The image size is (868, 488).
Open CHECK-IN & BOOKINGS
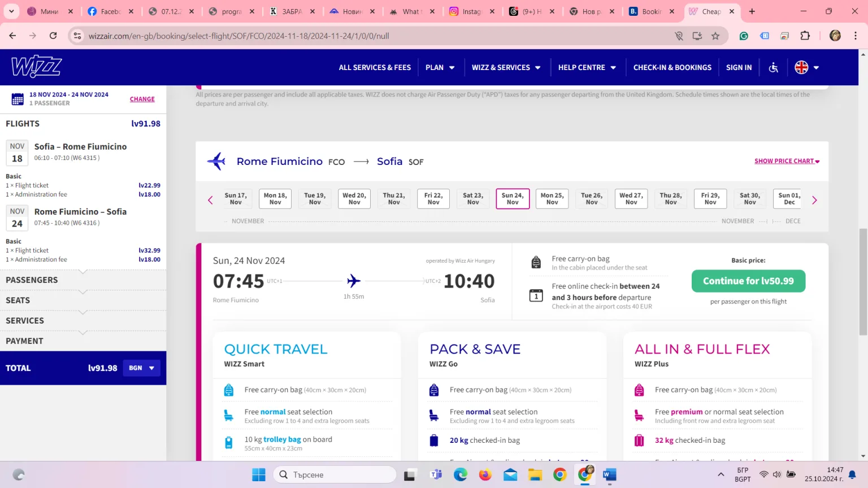click(x=672, y=68)
